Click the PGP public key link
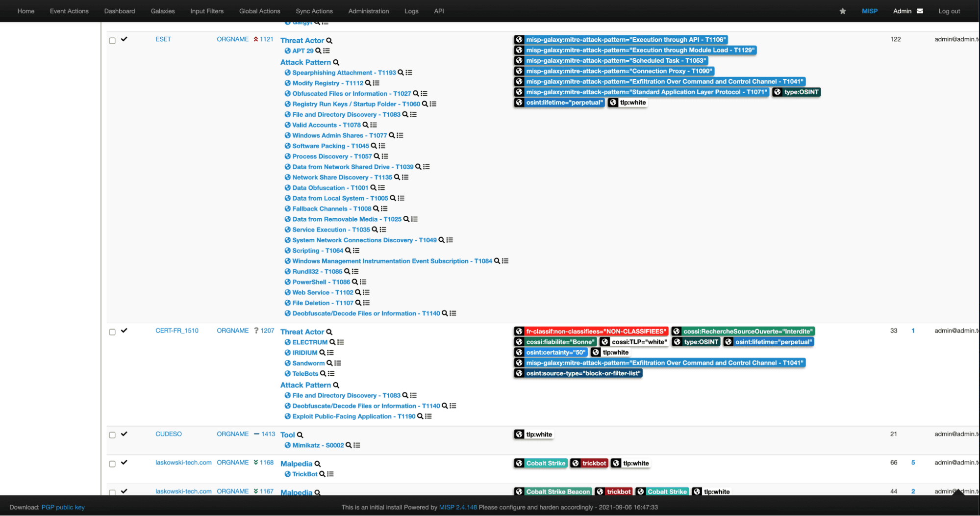The width and height of the screenshot is (980, 516). point(63,507)
